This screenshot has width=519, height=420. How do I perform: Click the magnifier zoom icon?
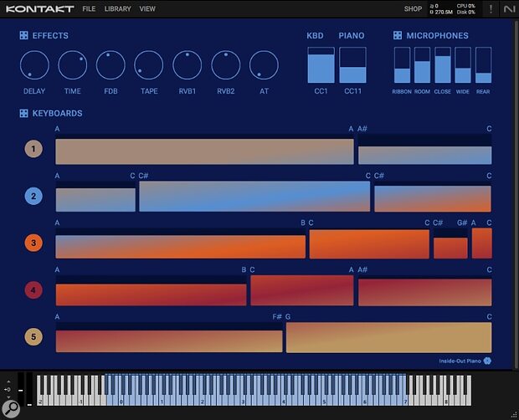11,409
